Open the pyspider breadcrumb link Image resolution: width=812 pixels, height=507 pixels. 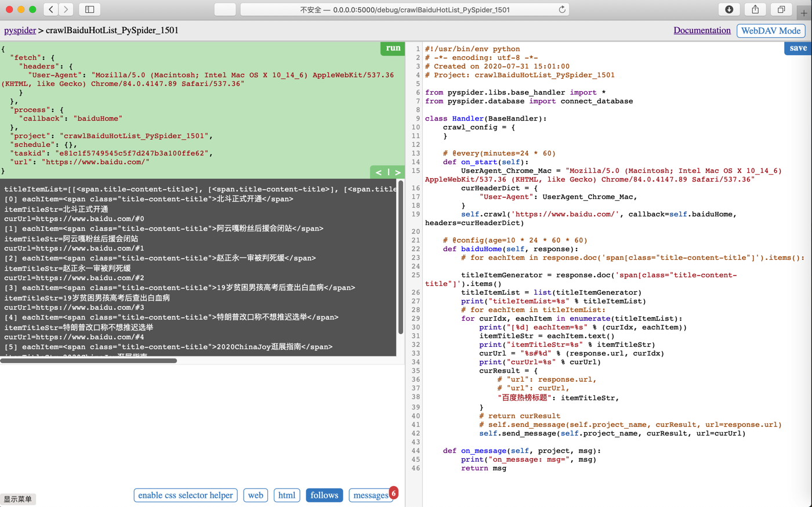pos(20,30)
